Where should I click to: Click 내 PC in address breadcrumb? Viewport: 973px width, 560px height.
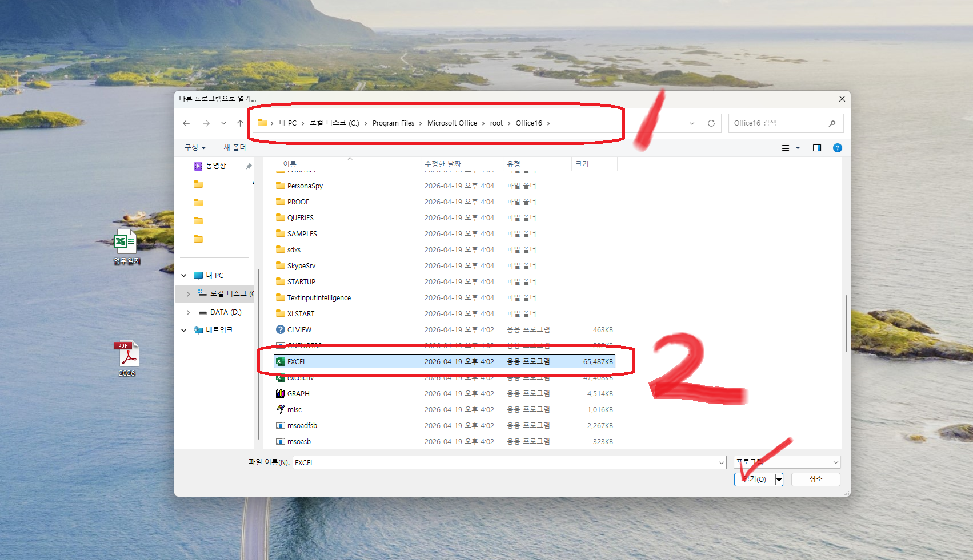pyautogui.click(x=287, y=123)
